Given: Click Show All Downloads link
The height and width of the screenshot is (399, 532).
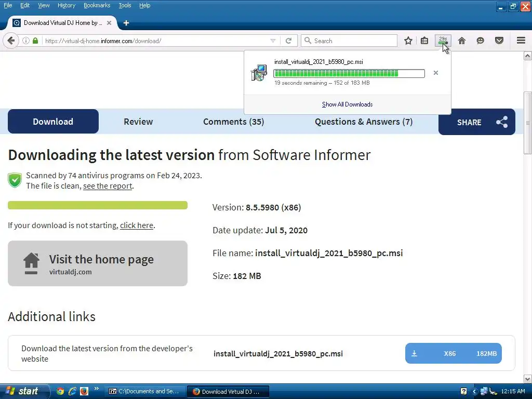Looking at the screenshot, I should [x=347, y=104].
